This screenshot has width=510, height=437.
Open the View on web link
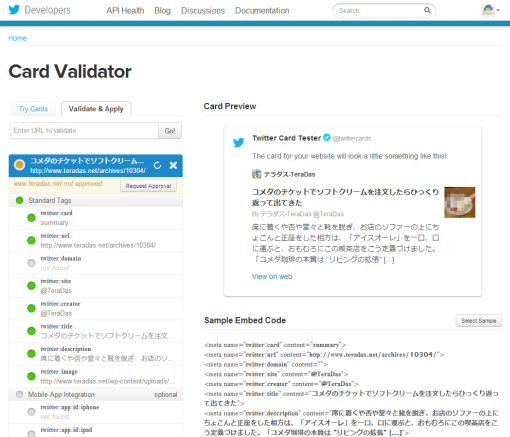[272, 276]
